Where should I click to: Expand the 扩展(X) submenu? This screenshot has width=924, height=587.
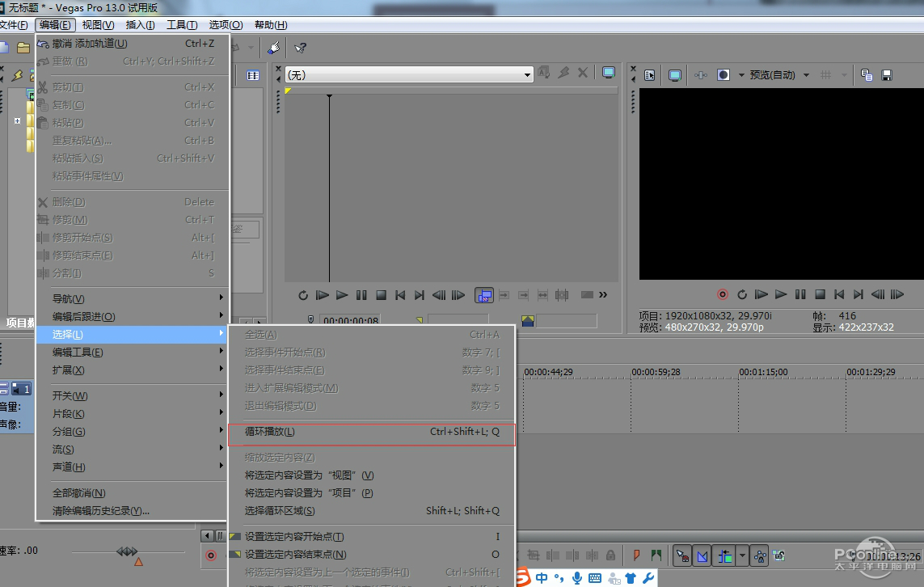click(132, 370)
